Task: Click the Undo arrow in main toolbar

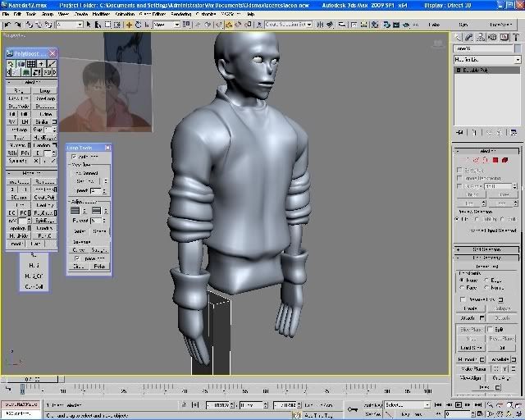Action: [x=6, y=25]
